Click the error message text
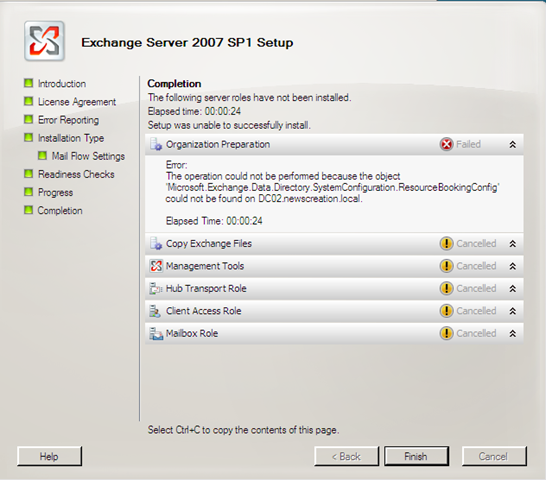The width and height of the screenshot is (546, 480). coord(332,187)
